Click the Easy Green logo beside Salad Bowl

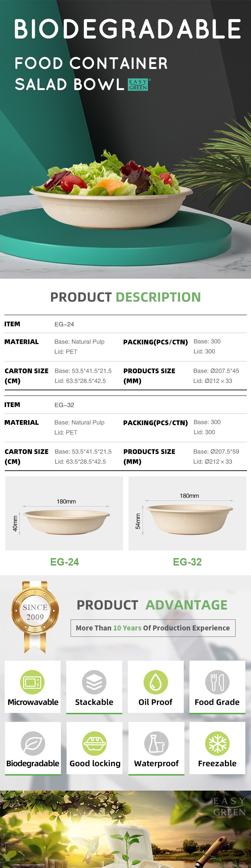click(139, 84)
